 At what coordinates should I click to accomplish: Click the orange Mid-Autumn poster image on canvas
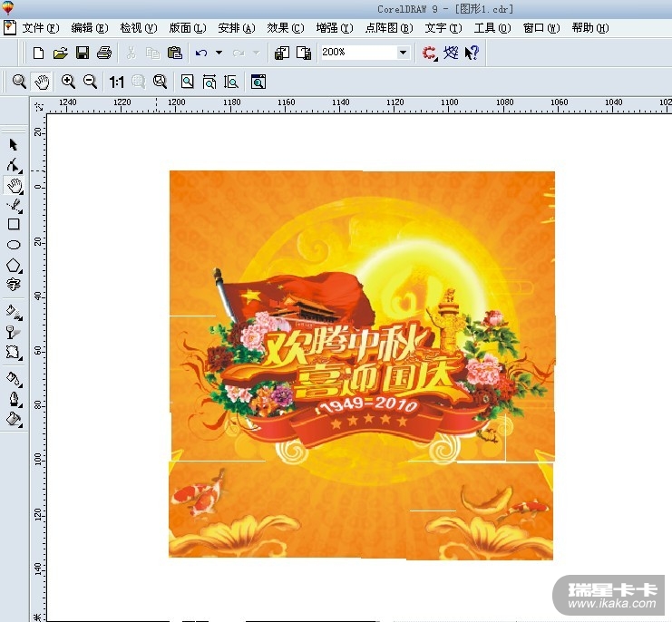361,365
